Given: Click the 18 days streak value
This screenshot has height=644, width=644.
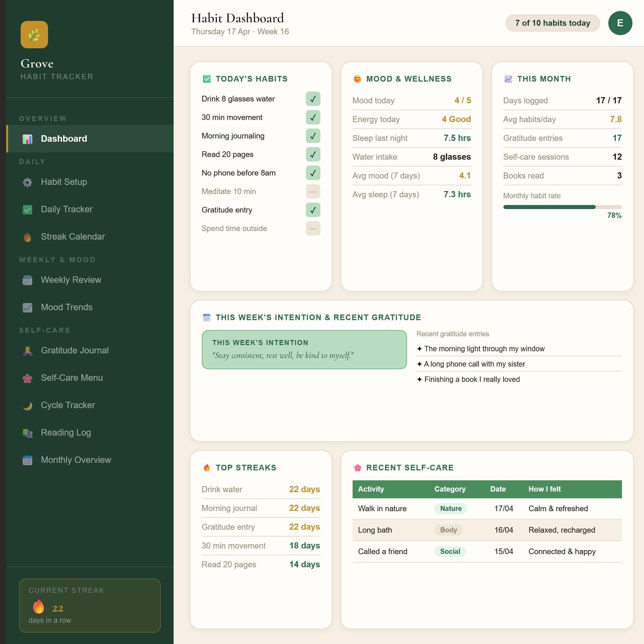Looking at the screenshot, I should [304, 546].
